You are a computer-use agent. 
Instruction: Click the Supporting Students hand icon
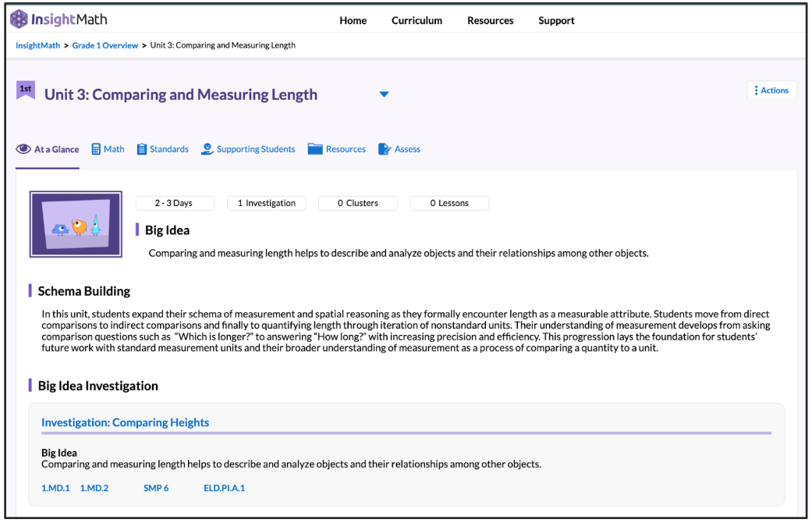click(x=207, y=149)
